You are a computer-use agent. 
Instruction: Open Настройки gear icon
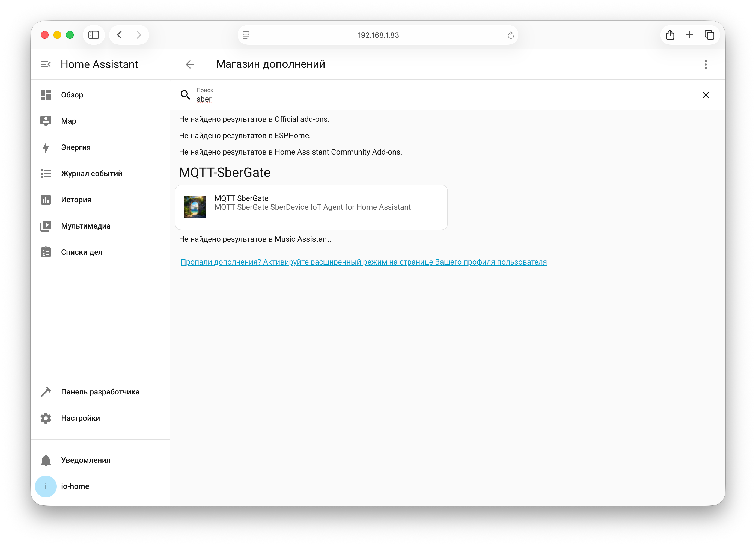pyautogui.click(x=46, y=418)
